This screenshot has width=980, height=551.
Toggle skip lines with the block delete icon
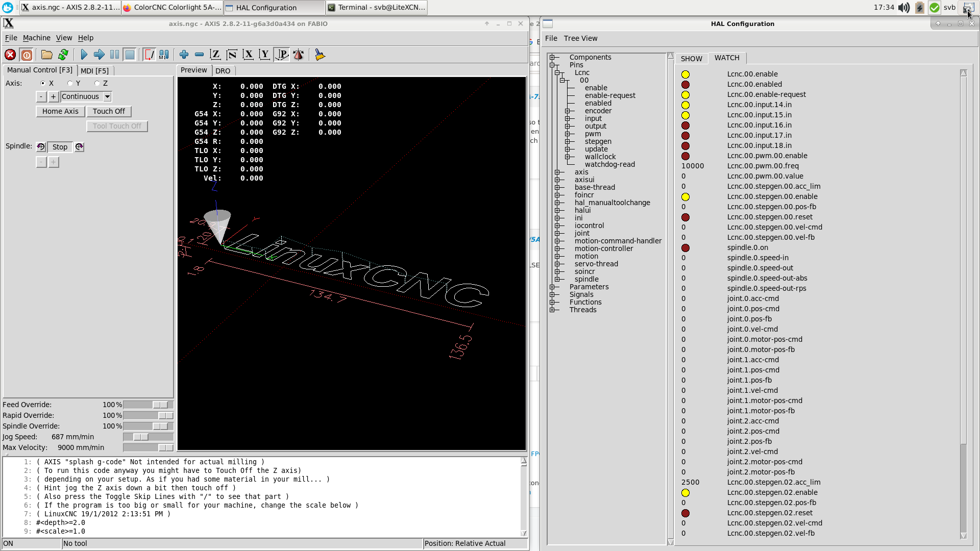[x=149, y=55]
